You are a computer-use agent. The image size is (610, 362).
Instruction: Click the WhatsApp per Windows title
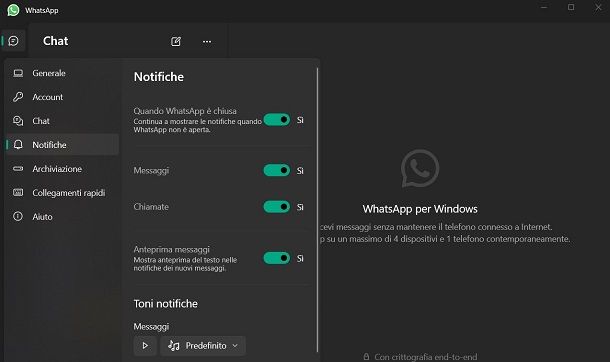[x=420, y=209]
